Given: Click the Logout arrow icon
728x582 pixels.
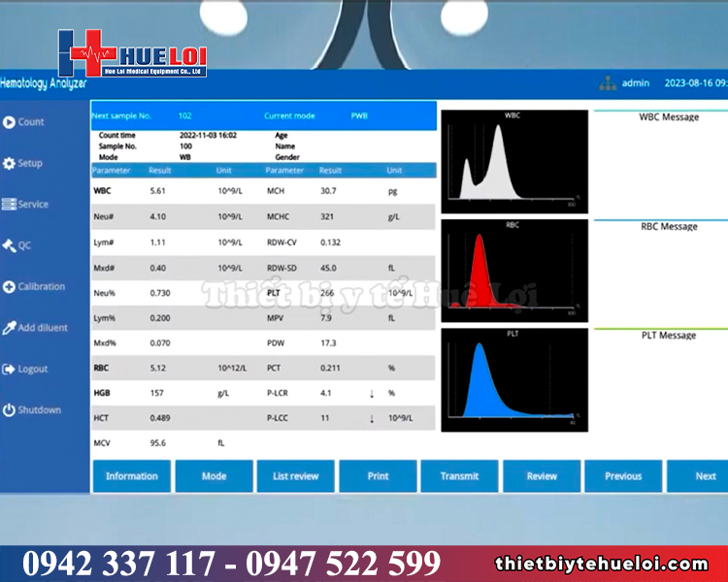Looking at the screenshot, I should pyautogui.click(x=9, y=370).
